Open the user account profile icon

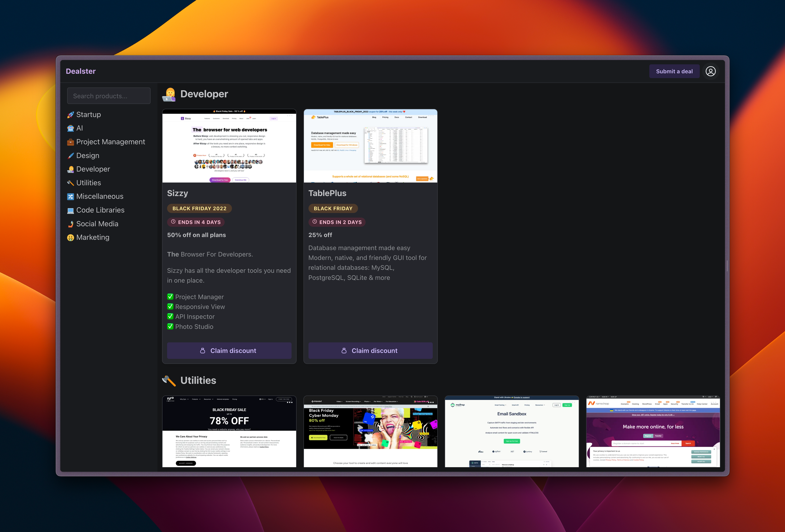tap(710, 71)
